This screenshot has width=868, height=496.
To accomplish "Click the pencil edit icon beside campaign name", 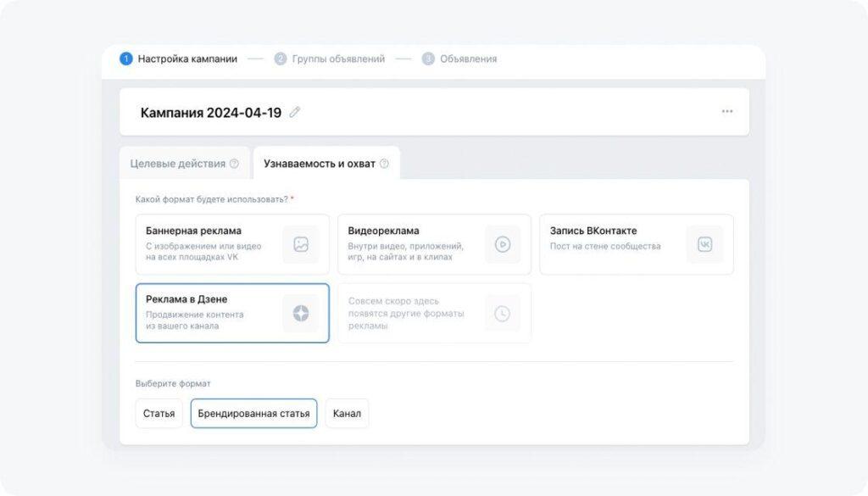I will tap(295, 112).
